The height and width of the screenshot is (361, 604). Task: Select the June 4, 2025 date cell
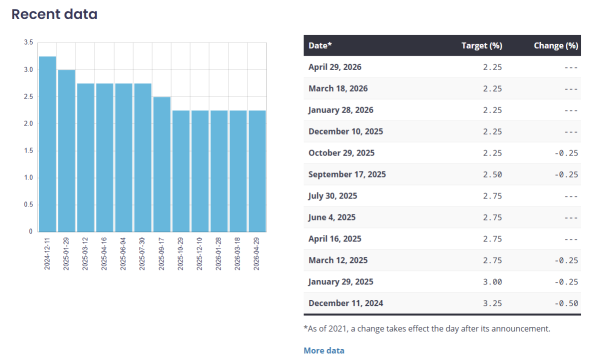point(332,217)
